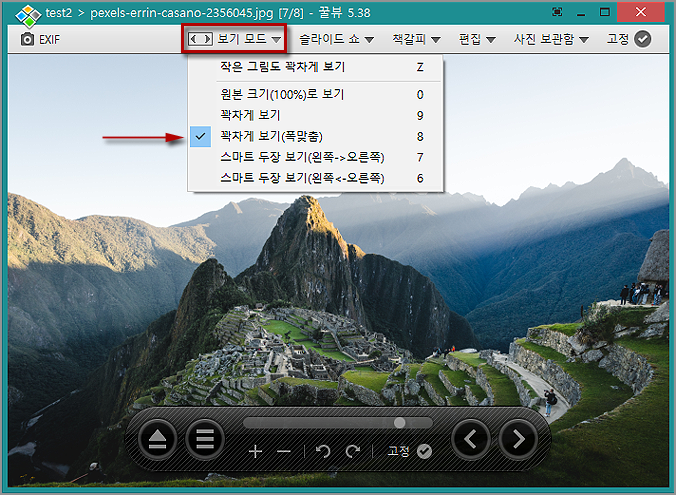Rotate image counterclockwise
The image size is (676, 495).
point(323,451)
